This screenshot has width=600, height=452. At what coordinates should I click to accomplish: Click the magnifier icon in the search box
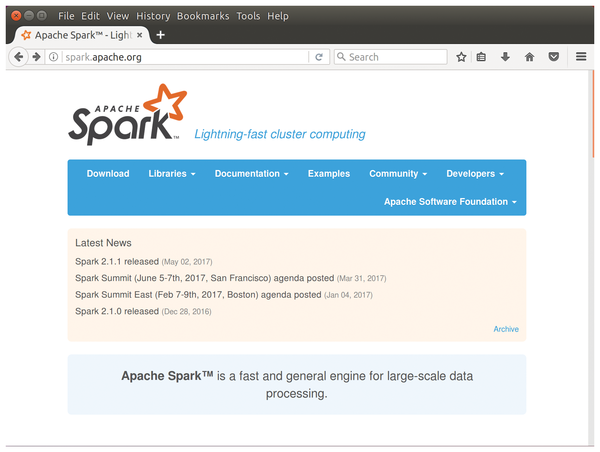(341, 57)
